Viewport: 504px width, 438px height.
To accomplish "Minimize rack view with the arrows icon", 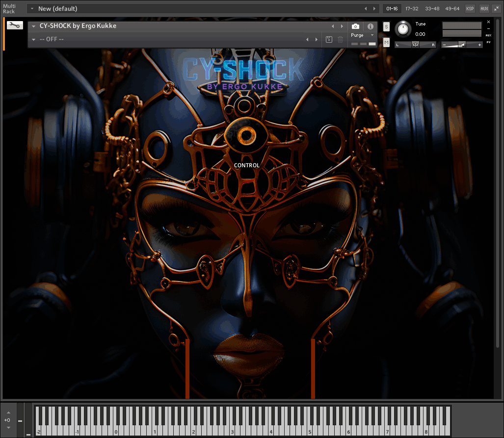I will click(x=496, y=9).
